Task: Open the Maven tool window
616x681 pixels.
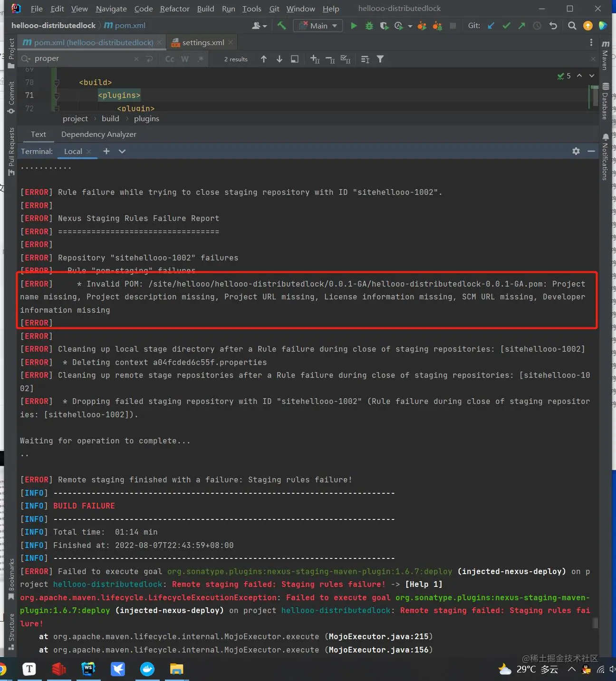Action: pos(605,55)
